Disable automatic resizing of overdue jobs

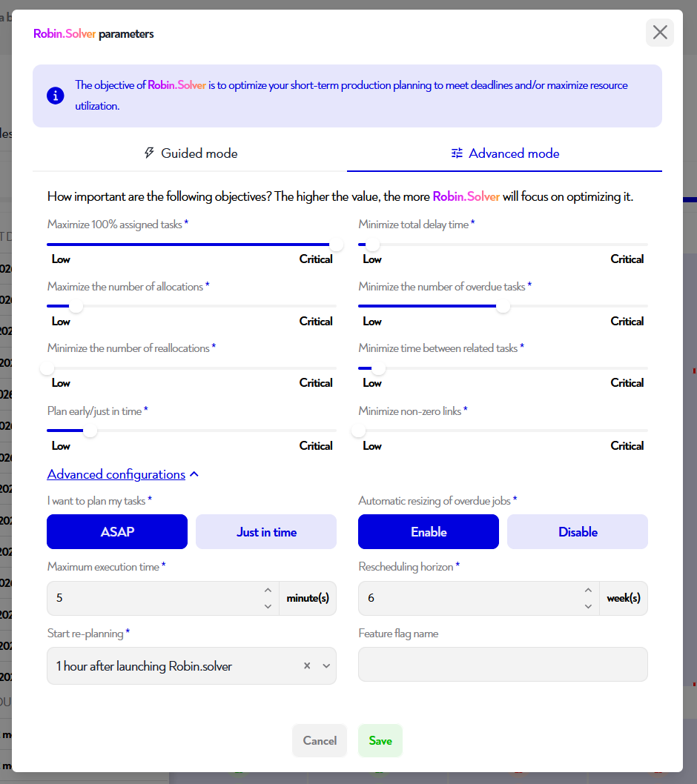click(577, 531)
